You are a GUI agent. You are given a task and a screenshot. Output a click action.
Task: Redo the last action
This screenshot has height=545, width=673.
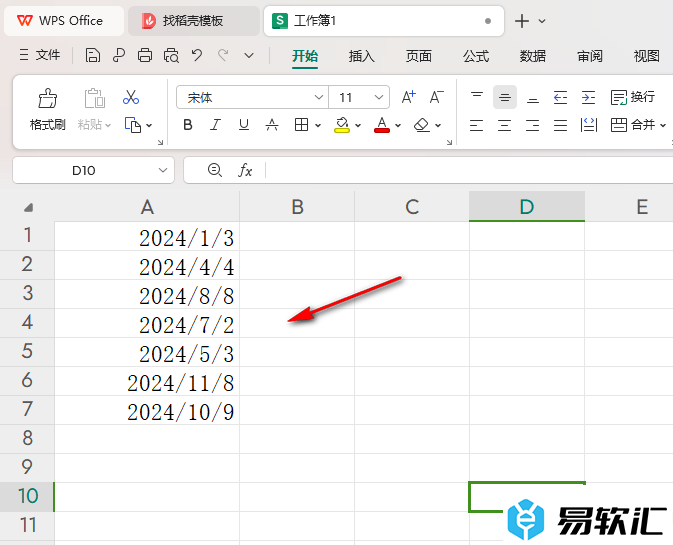click(x=223, y=55)
